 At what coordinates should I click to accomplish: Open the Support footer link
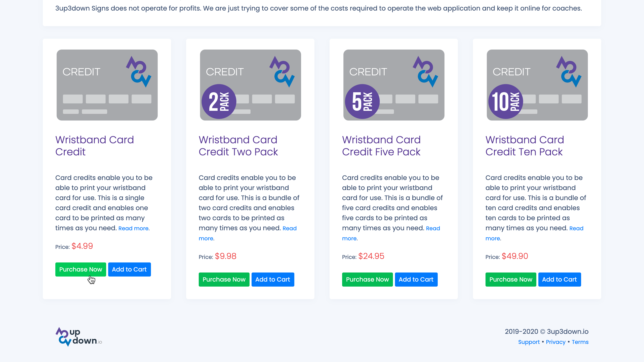click(x=529, y=342)
